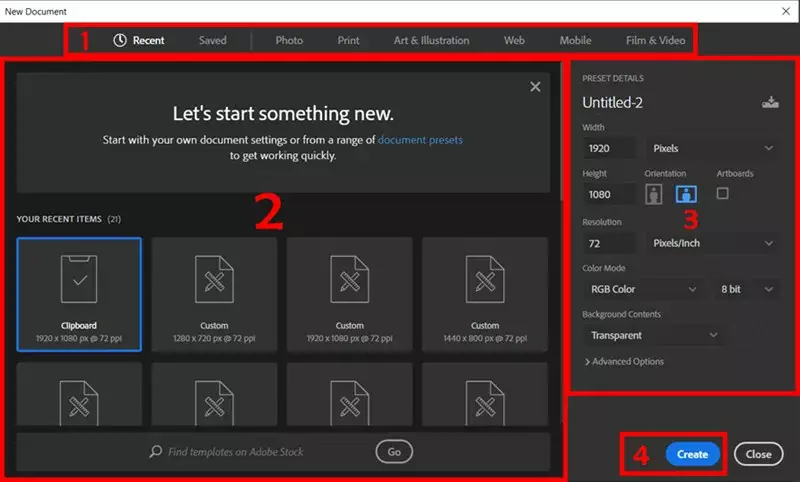
Task: Follow the 'document presets' link
Action: [420, 140]
